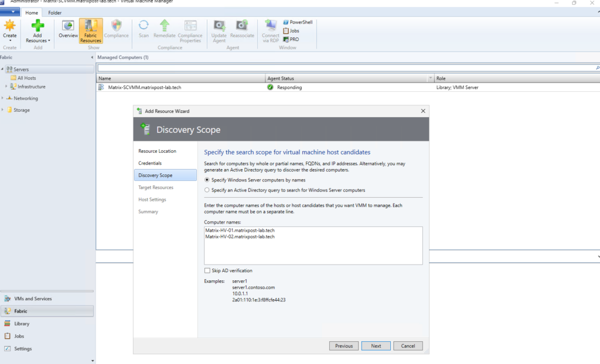Click 'Library; VMM Server' role cell
Image resolution: width=600 pixels, height=364 pixels.
coord(457,87)
